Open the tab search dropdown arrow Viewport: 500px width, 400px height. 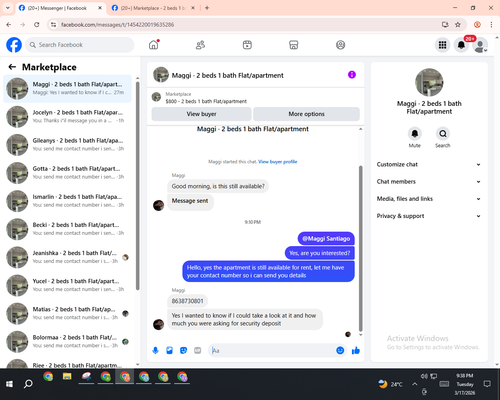pyautogui.click(x=8, y=8)
